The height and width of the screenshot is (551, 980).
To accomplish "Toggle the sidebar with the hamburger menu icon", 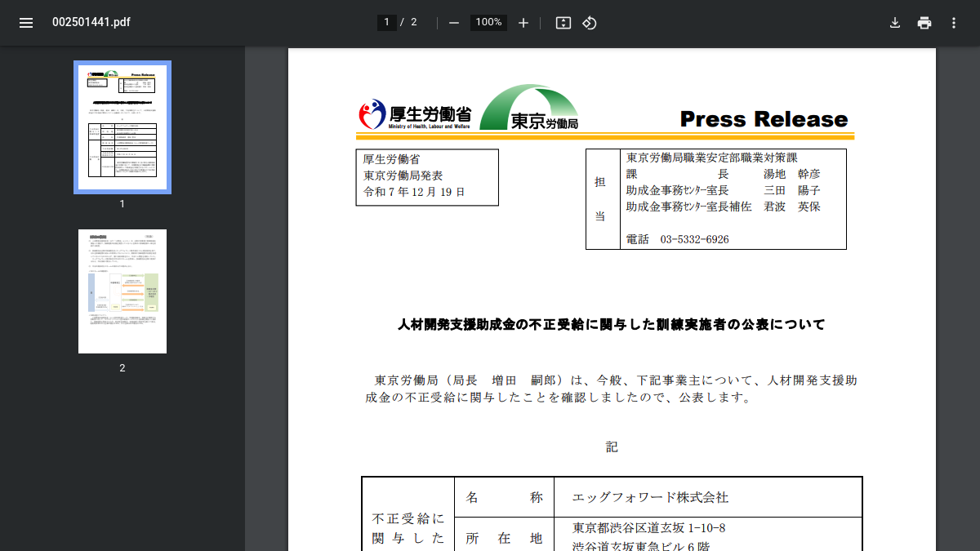I will [26, 23].
